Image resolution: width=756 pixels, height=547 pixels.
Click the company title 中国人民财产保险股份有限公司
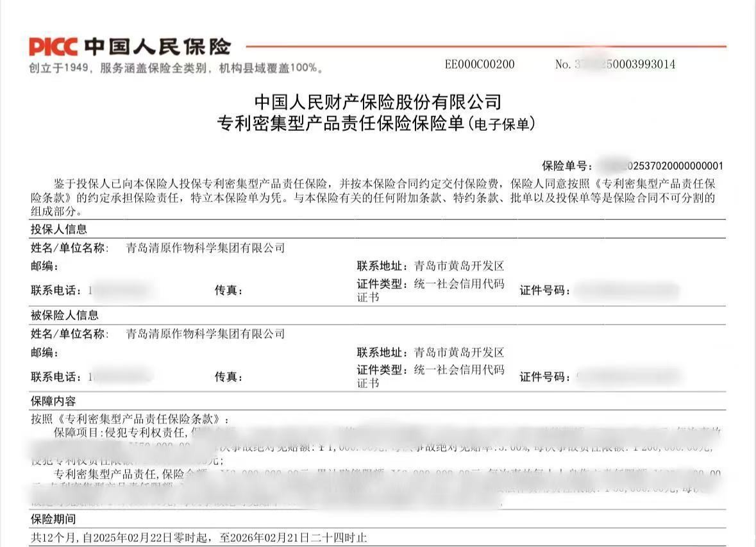[x=377, y=102]
